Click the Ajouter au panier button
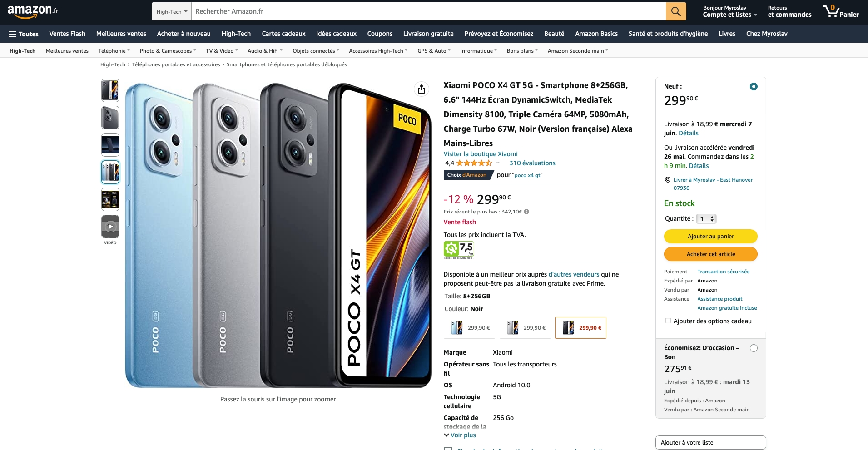The height and width of the screenshot is (450, 868). (x=710, y=237)
